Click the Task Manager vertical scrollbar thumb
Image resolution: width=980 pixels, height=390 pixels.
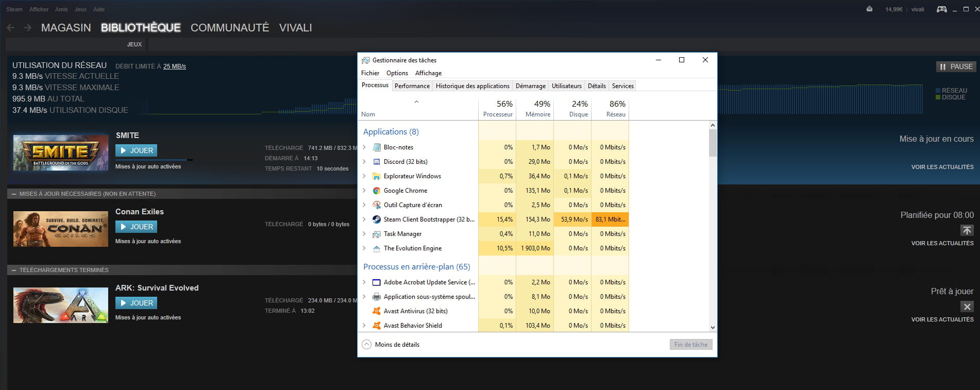(713, 143)
